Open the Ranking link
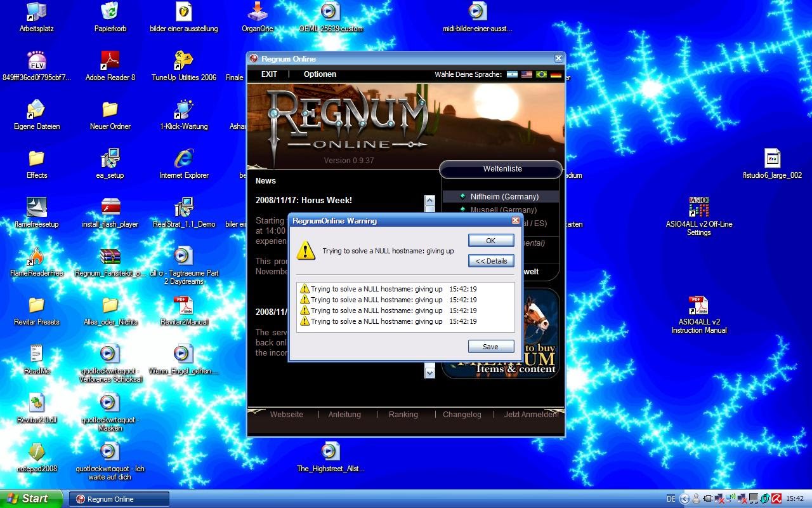Screen dimensions: 812x508 click(403, 415)
